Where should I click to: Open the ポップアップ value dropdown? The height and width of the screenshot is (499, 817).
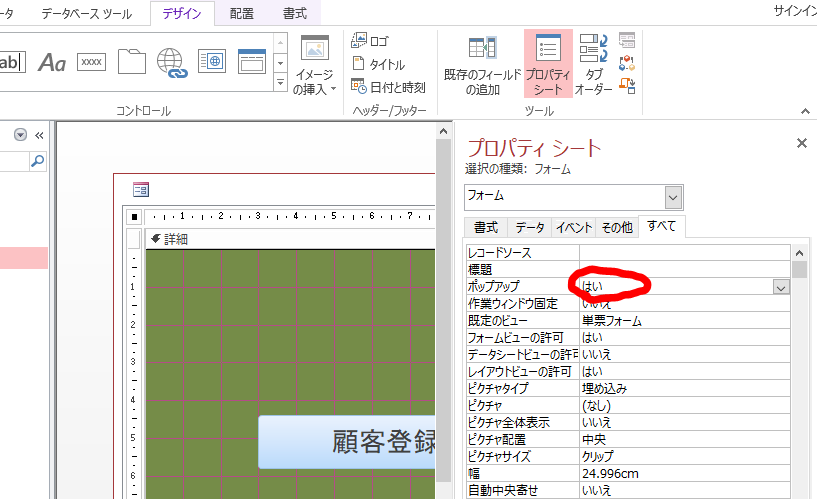click(780, 287)
